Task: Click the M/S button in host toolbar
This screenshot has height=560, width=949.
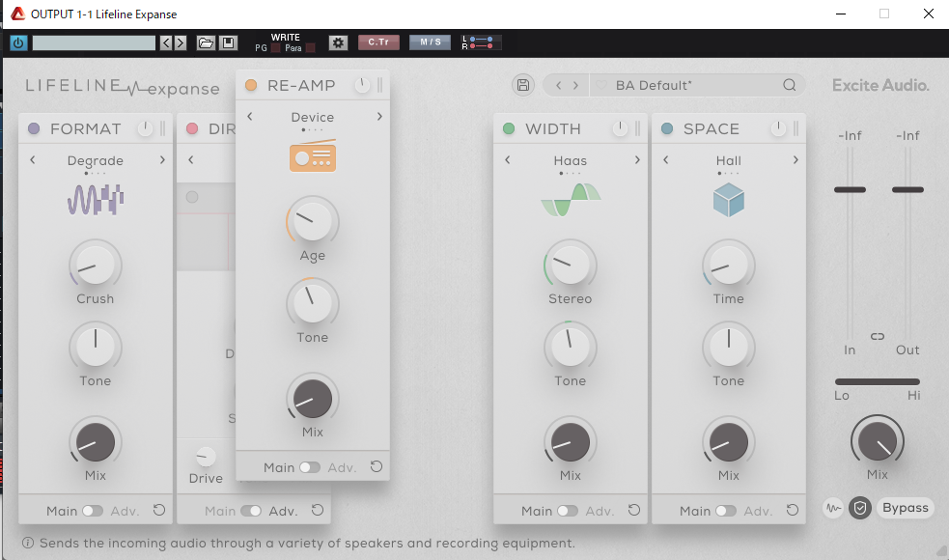Action: tap(431, 42)
